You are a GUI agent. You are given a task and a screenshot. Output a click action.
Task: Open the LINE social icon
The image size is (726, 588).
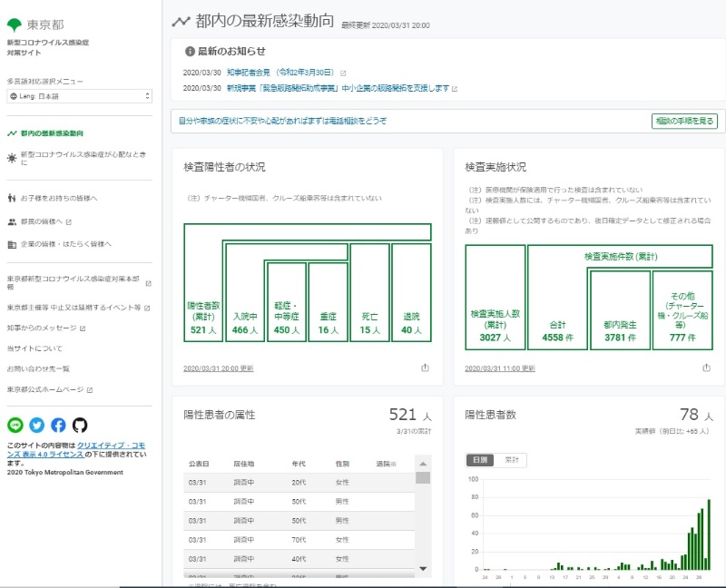[x=15, y=425]
